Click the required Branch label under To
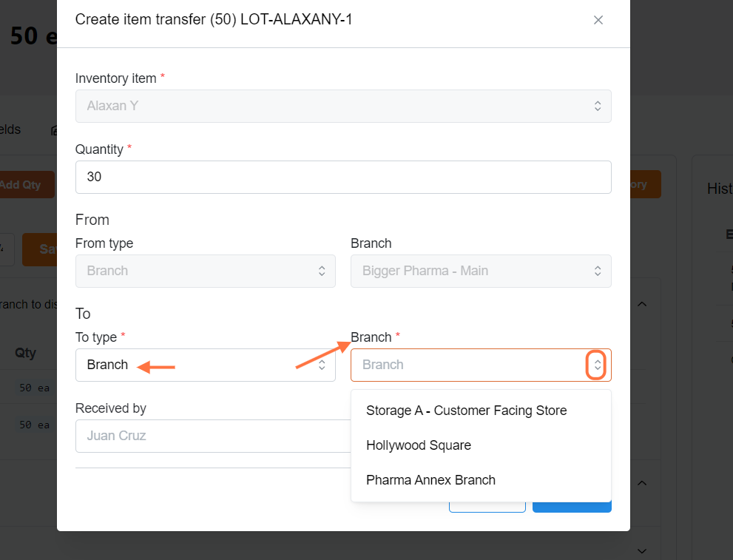This screenshot has height=560, width=733. [371, 337]
